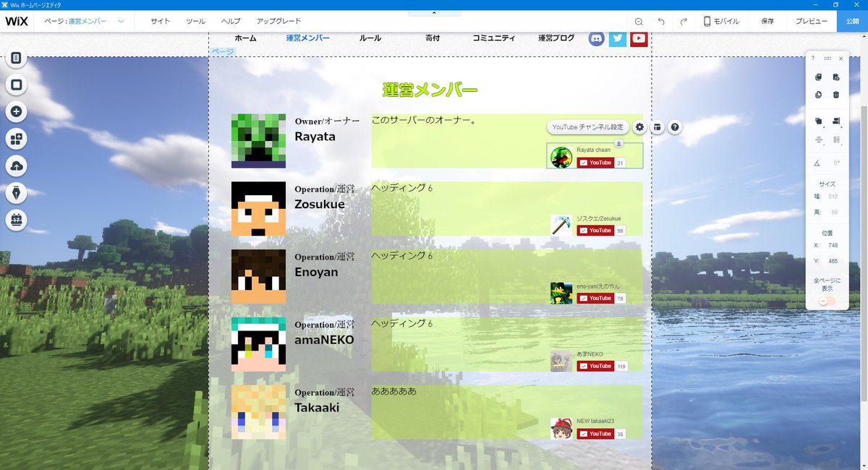
Task: Open the Background settings icon in left sidebar
Action: click(16, 85)
